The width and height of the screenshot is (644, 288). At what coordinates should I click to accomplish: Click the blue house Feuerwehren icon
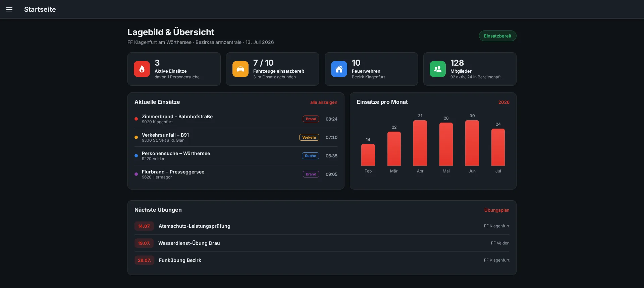click(339, 69)
